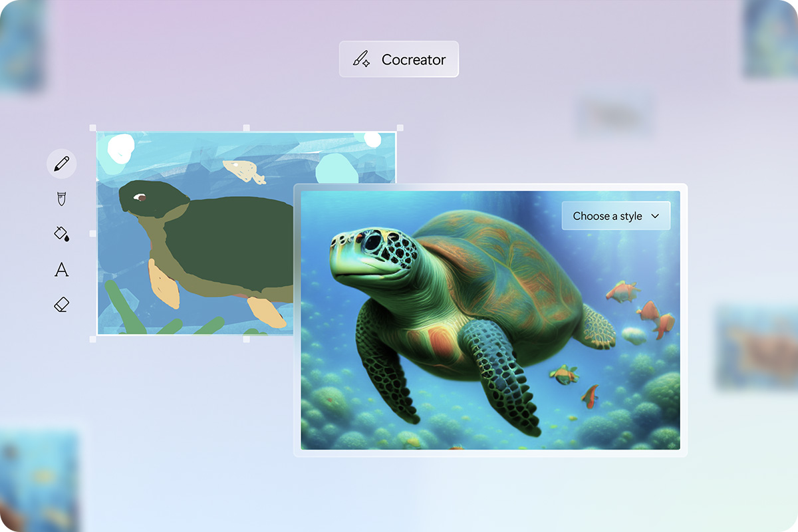Click the sketch canvas top-middle resize handle

click(246, 128)
